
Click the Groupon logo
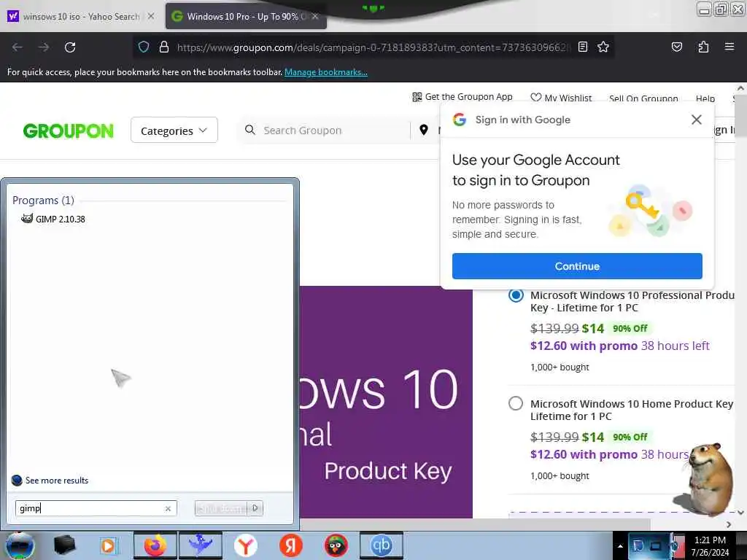point(68,131)
